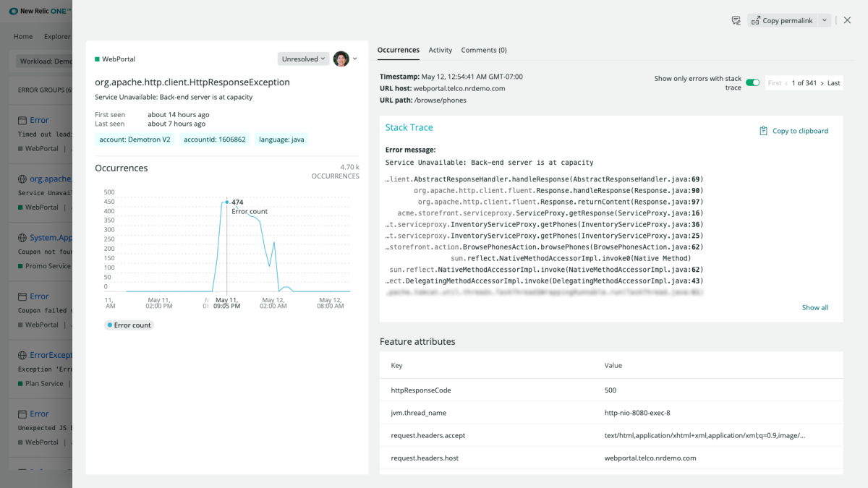Viewport: 868px width, 488px height.
Task: Open ErrorExcept error group in background list
Action: pos(51,355)
